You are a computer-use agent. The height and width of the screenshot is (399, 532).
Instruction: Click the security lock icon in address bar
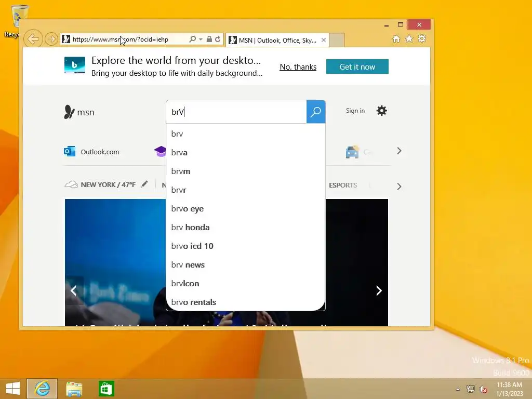pos(209,39)
